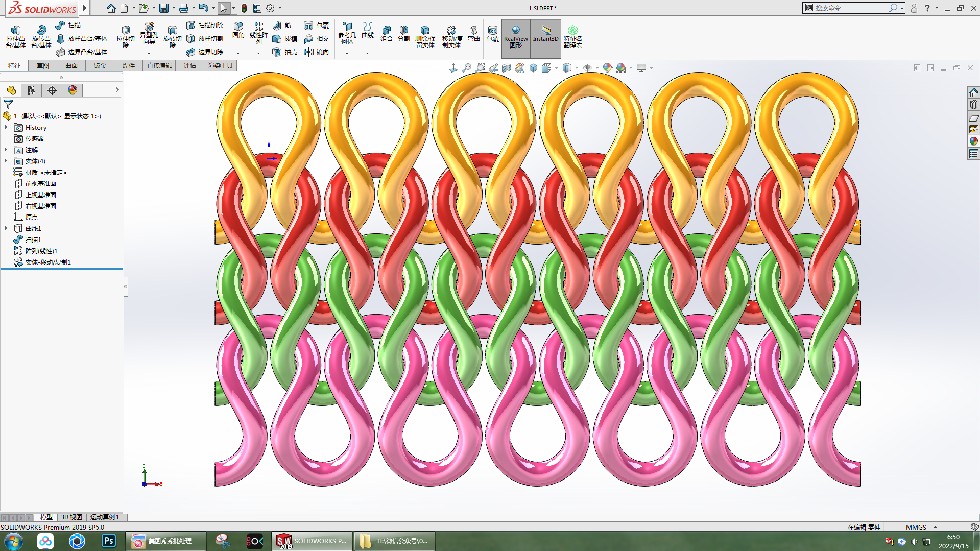Open Reference Geometry (参考几何体)
This screenshot has height=551, width=980.
[347, 33]
